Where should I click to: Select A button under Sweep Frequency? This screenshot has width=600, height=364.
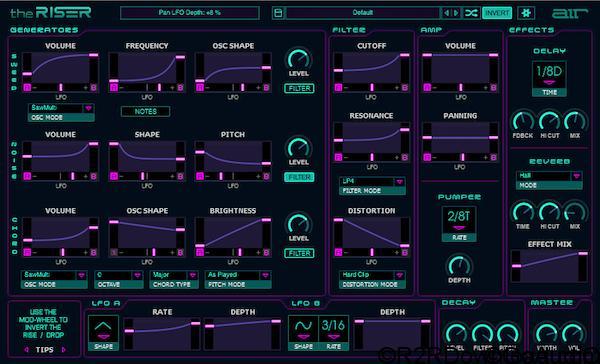pyautogui.click(x=114, y=88)
